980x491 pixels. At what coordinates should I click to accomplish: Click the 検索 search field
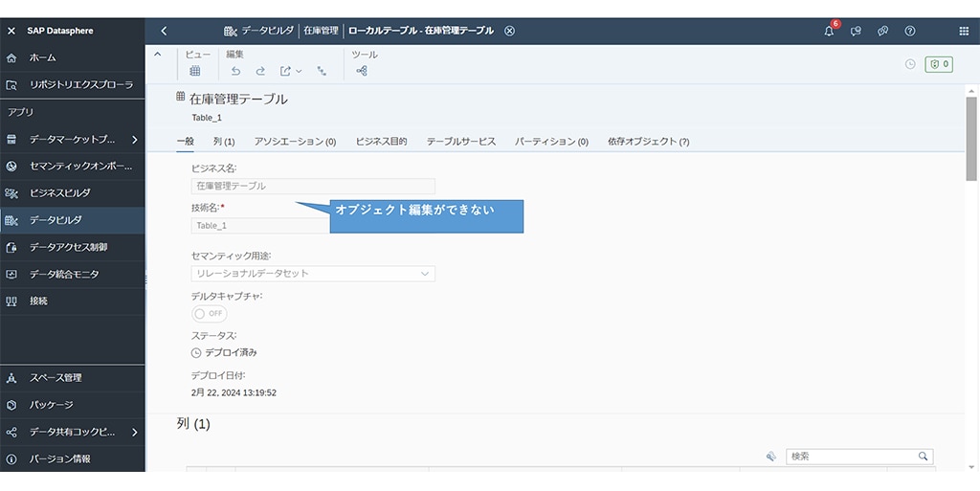coord(852,457)
